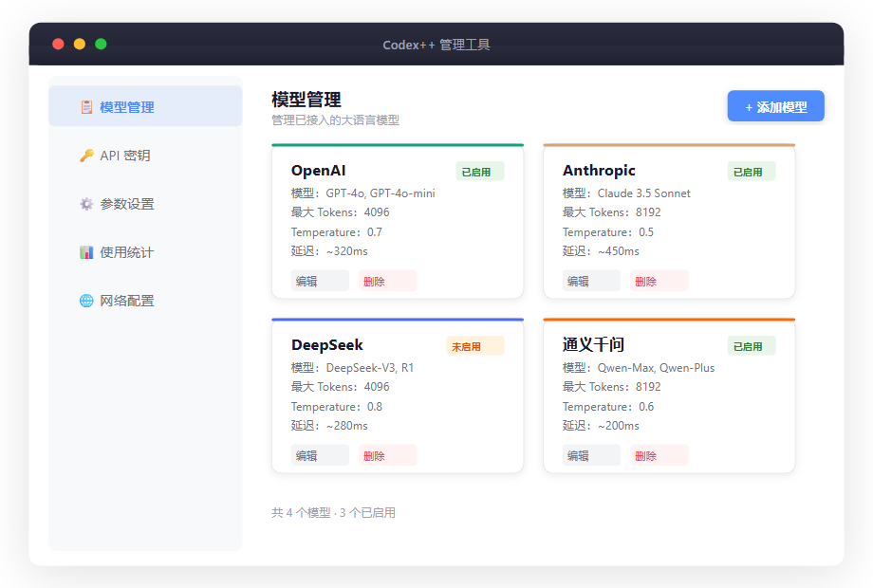Click Temperature: 0.8 value

(337, 407)
